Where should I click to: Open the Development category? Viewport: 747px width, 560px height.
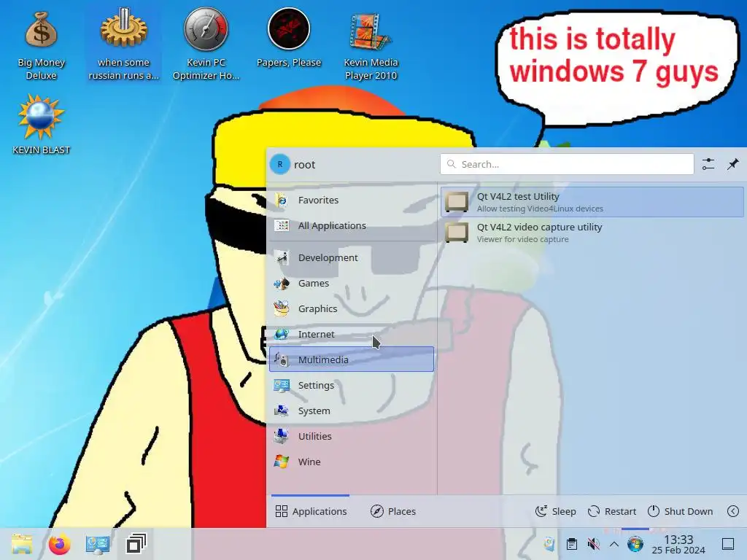[352, 257]
